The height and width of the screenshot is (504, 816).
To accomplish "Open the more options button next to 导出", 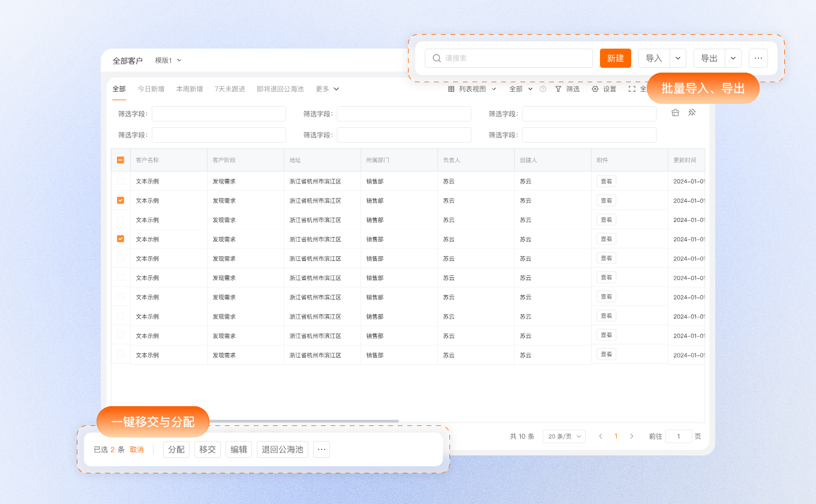I will pyautogui.click(x=758, y=58).
